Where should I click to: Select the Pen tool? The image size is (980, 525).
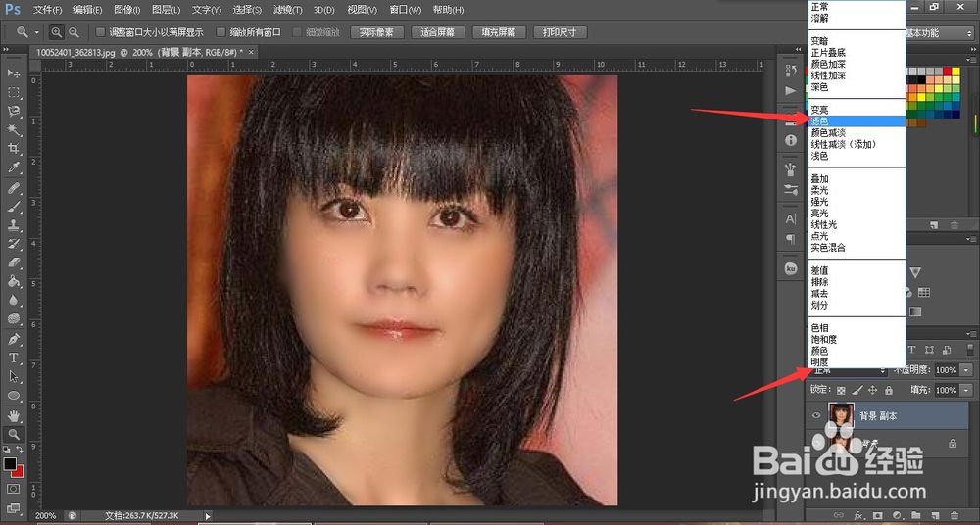click(14, 339)
